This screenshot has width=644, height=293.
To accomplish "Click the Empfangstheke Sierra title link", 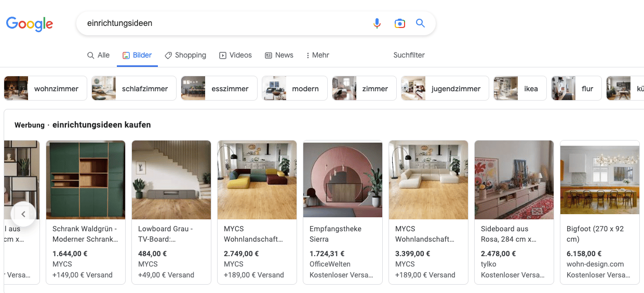I will coord(336,234).
